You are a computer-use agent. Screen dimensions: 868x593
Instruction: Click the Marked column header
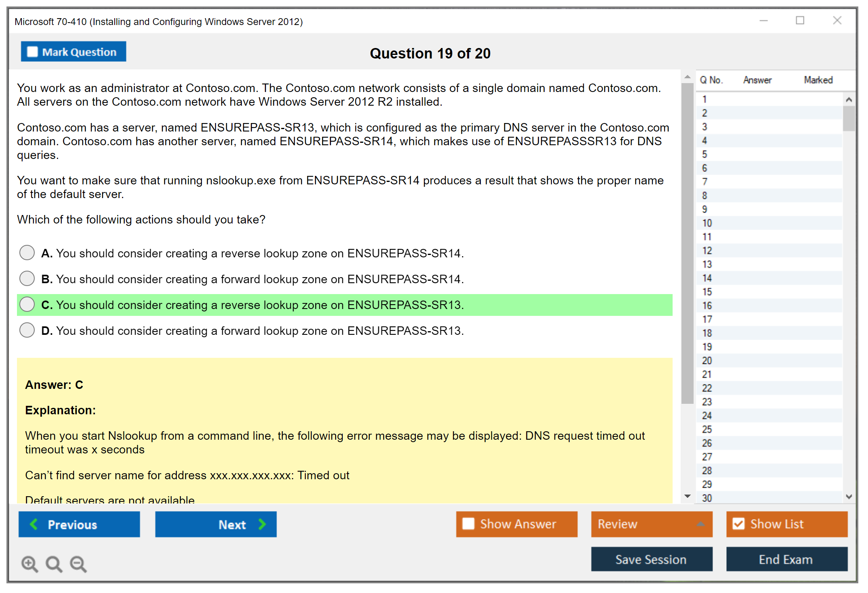(818, 80)
